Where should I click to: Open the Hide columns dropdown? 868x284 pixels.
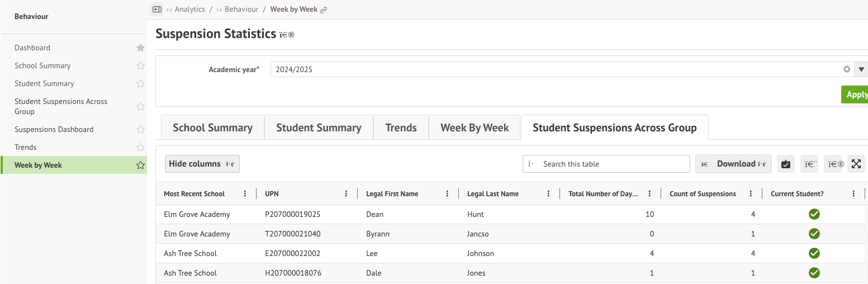pyautogui.click(x=202, y=164)
